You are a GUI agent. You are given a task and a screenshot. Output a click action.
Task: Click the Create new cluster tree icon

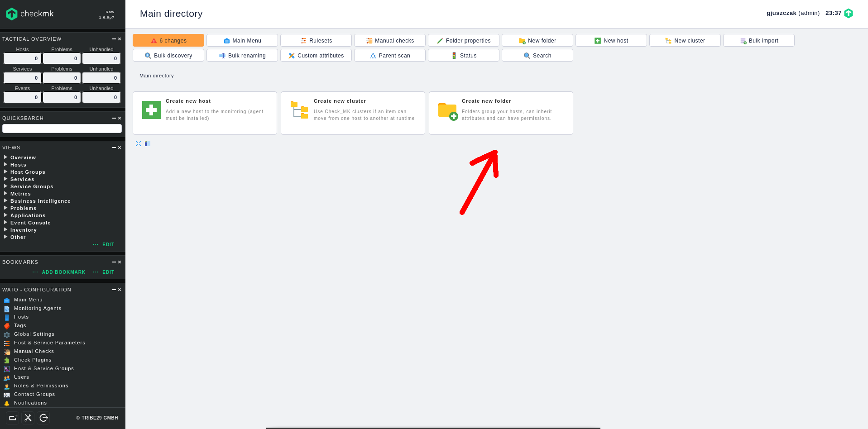pyautogui.click(x=299, y=110)
